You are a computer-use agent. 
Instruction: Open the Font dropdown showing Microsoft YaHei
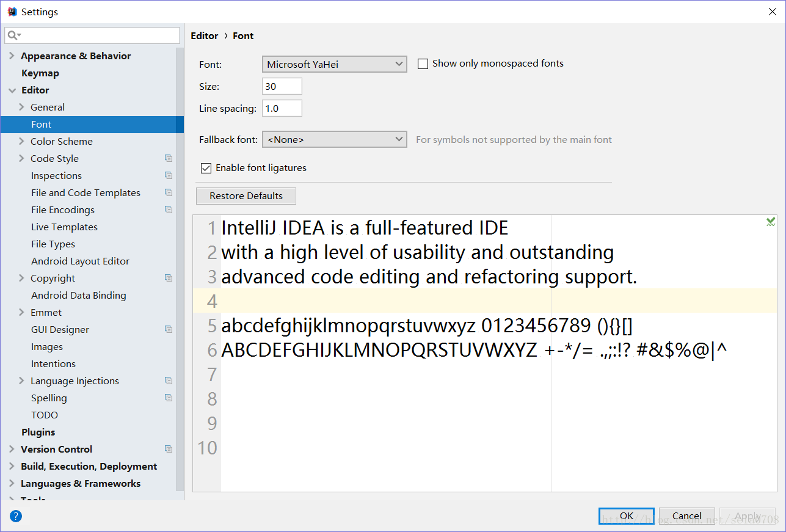point(335,64)
